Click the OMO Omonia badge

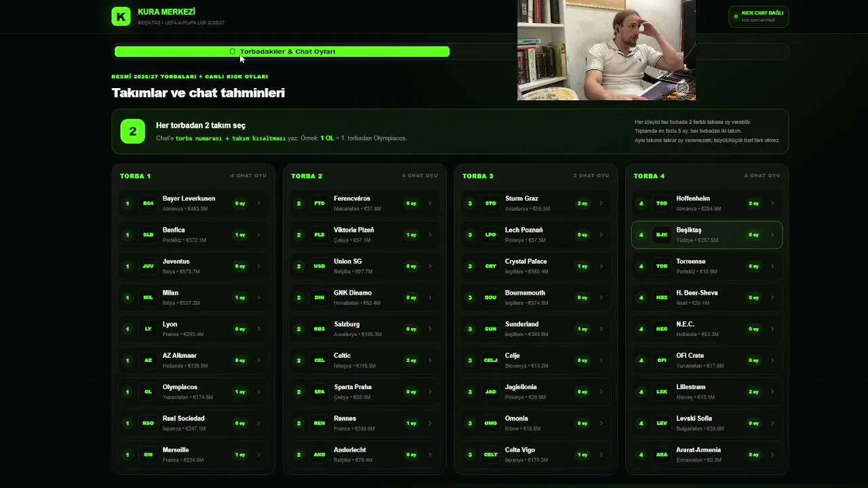[491, 423]
